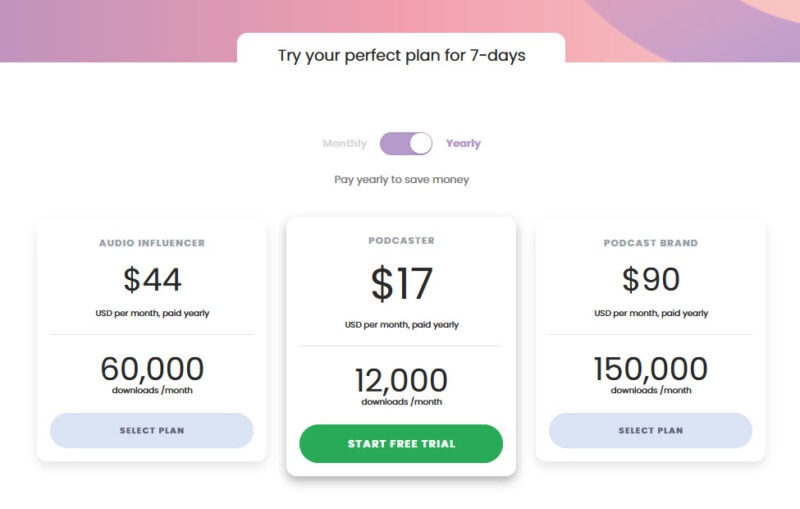
Task: Click 'Pay yearly to save money' text
Action: coord(402,180)
